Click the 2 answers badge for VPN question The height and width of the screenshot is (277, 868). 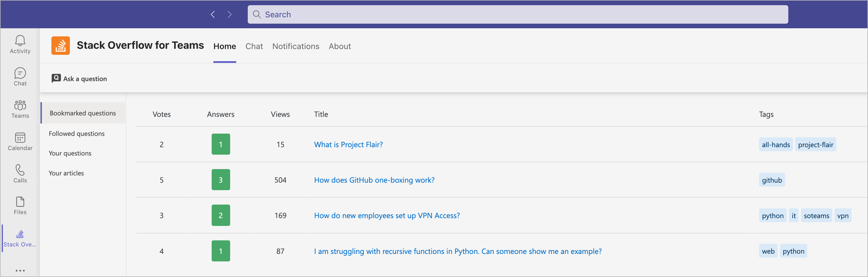221,216
